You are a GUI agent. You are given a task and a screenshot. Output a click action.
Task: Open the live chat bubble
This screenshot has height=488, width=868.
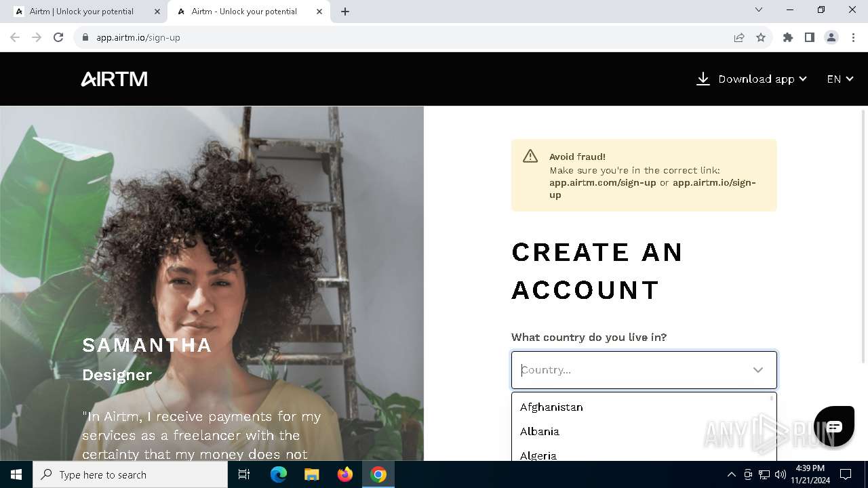(x=833, y=426)
